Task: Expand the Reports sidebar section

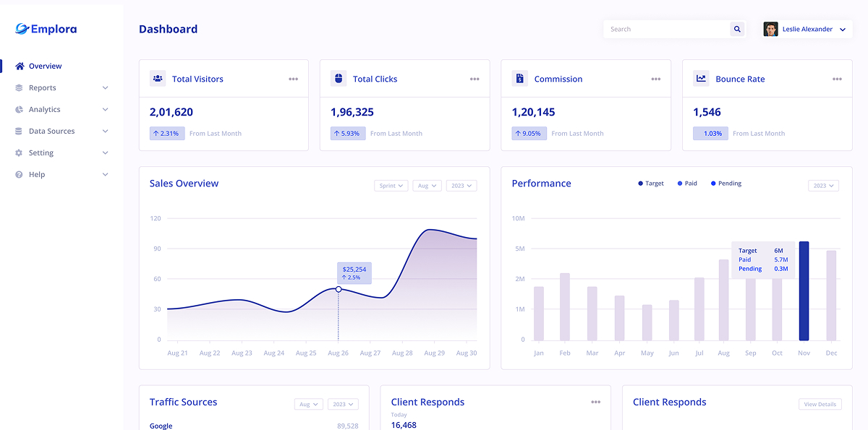Action: (x=45, y=87)
